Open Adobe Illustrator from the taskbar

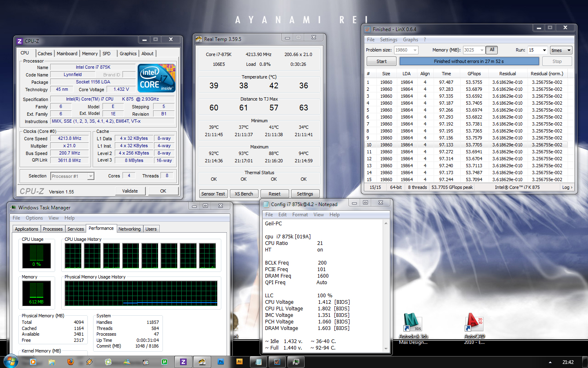coord(240,361)
